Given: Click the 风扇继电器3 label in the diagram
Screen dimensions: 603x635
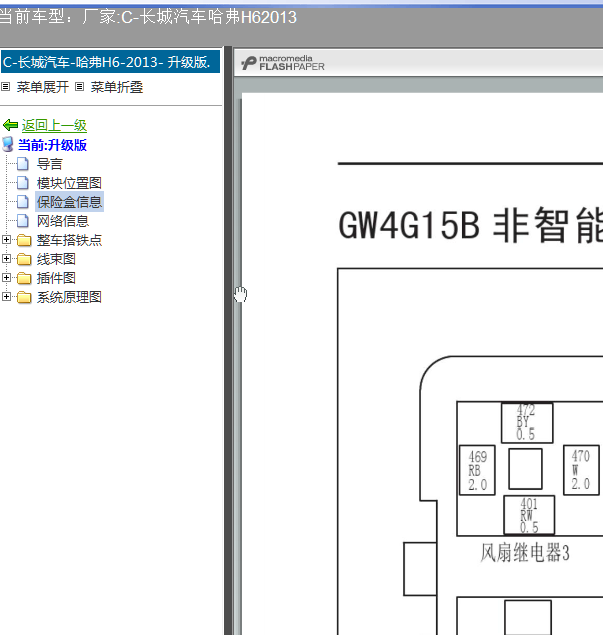Looking at the screenshot, I should (x=525, y=552).
